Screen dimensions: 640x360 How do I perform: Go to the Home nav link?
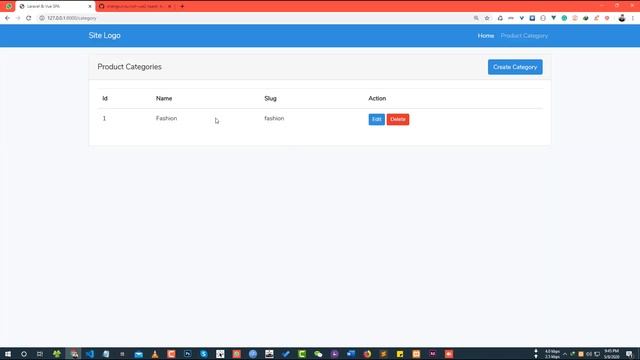(x=486, y=36)
